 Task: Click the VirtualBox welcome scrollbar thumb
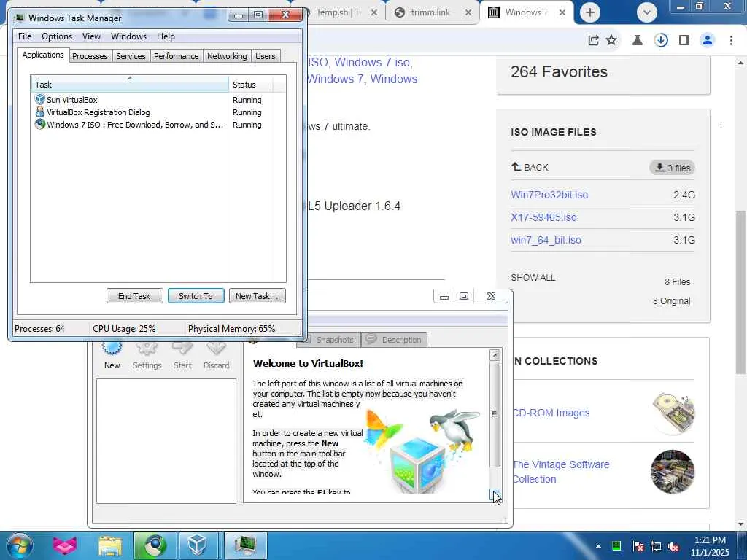pyautogui.click(x=495, y=414)
